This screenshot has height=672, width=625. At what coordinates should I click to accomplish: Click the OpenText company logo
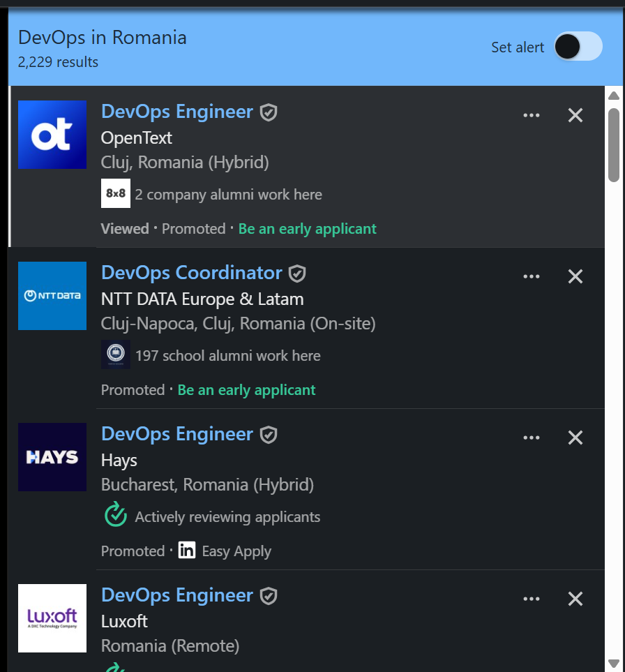(x=52, y=135)
